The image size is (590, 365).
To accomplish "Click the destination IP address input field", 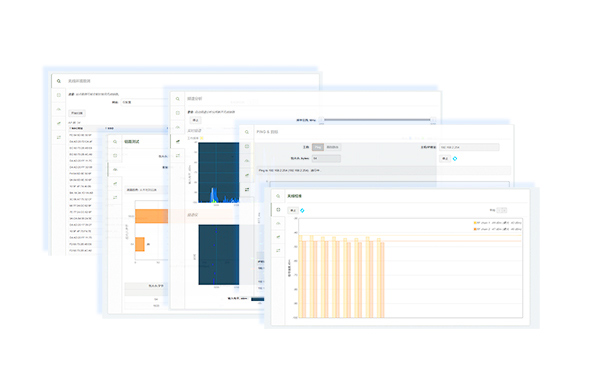I will pyautogui.click(x=469, y=147).
